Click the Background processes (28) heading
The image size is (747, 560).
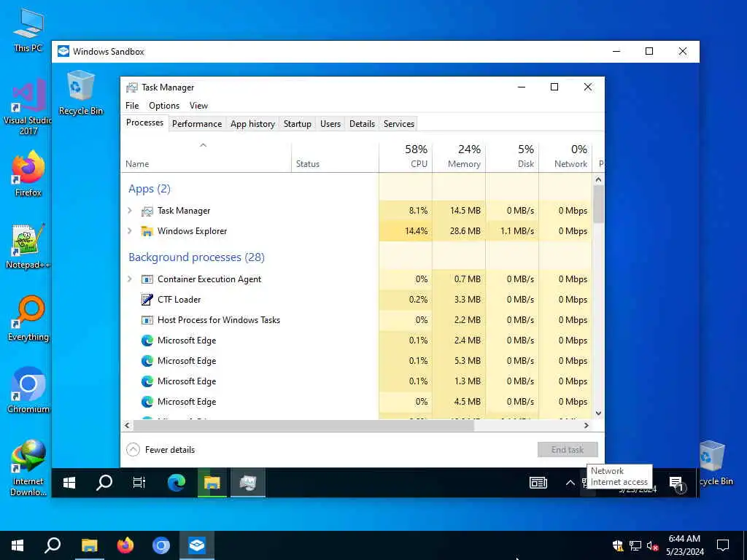coord(196,257)
